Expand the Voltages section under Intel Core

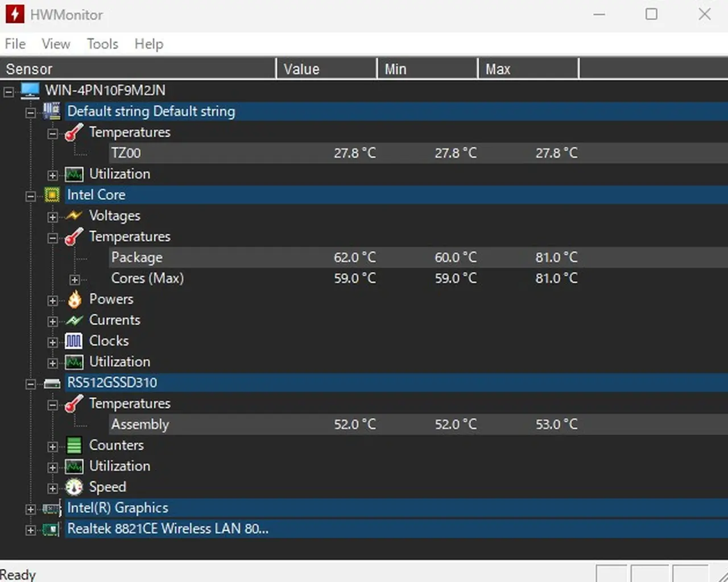click(53, 217)
